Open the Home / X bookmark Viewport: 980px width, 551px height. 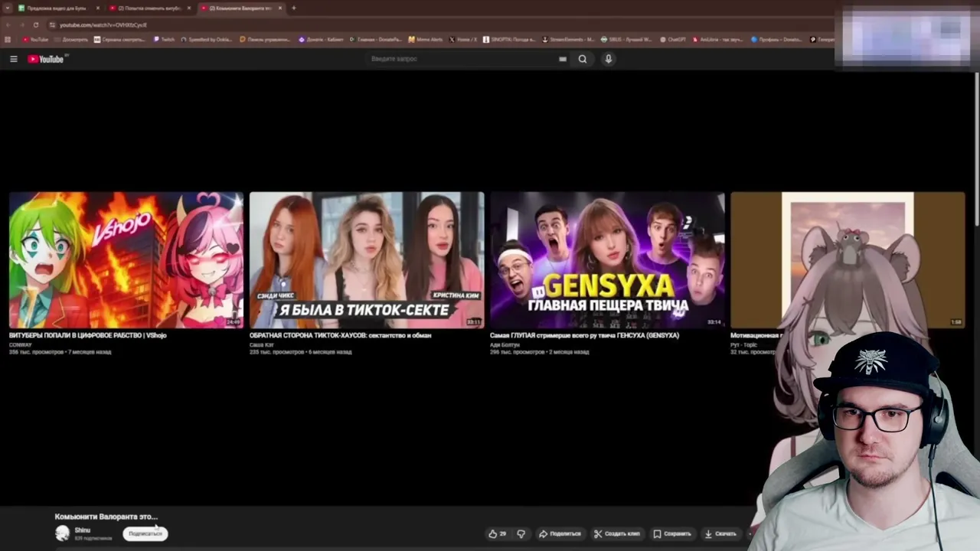[x=463, y=39]
